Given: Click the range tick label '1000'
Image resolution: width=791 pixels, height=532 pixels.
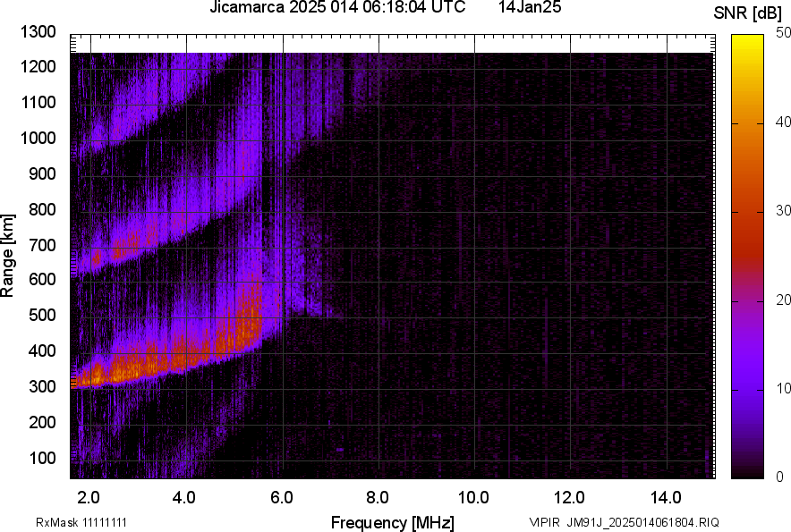Looking at the screenshot, I should point(38,138).
